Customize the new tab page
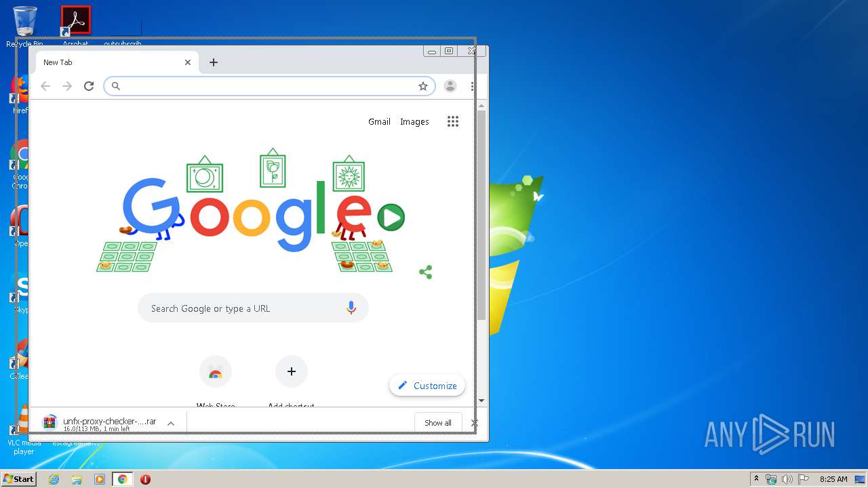 point(427,386)
